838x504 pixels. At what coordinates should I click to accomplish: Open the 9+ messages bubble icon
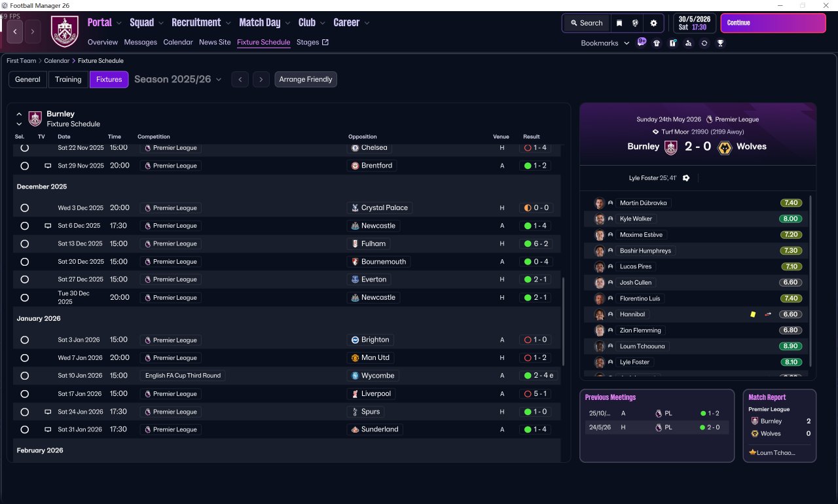pos(642,43)
